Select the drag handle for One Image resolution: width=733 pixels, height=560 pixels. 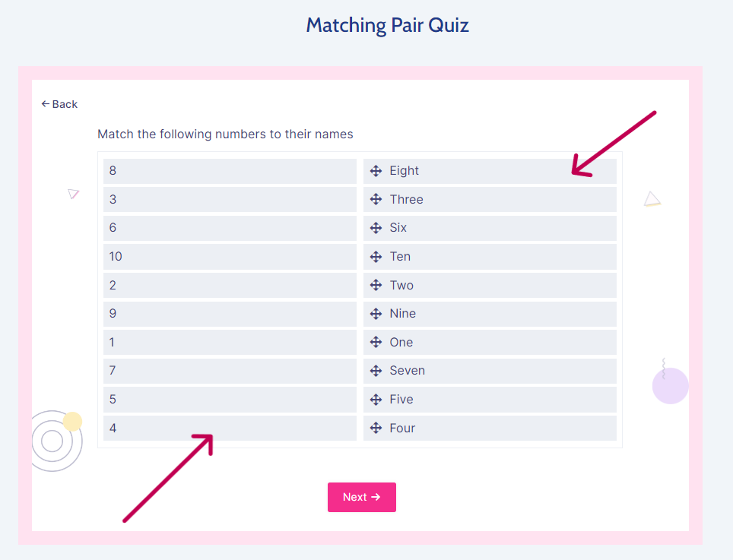(x=376, y=342)
